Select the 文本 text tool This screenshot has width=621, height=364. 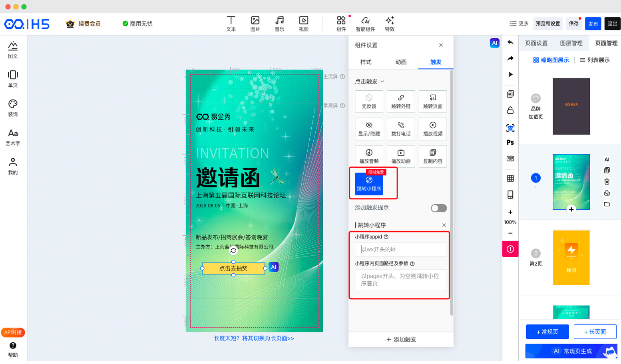[x=231, y=24]
